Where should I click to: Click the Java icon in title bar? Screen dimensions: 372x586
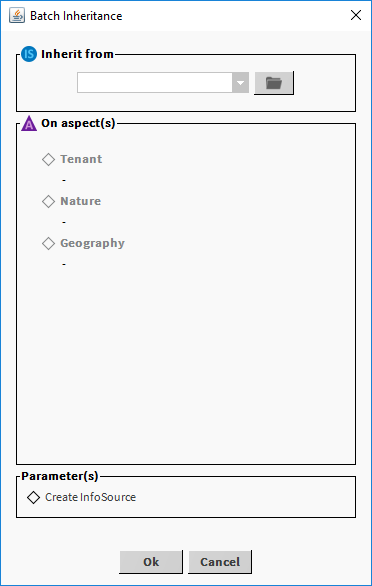tap(17, 16)
